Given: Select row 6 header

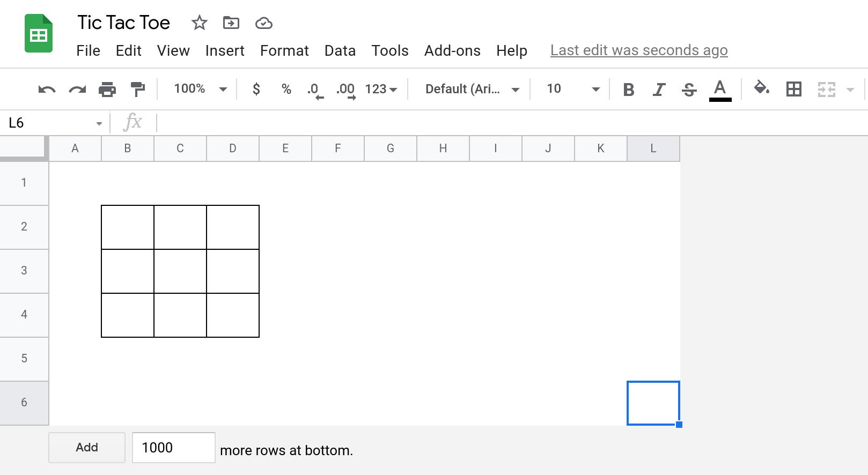Looking at the screenshot, I should (x=24, y=403).
